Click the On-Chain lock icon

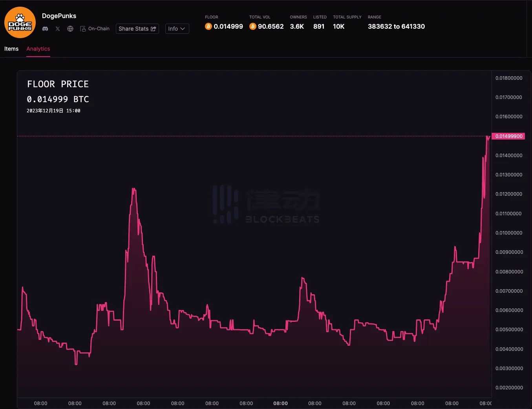coord(83,29)
